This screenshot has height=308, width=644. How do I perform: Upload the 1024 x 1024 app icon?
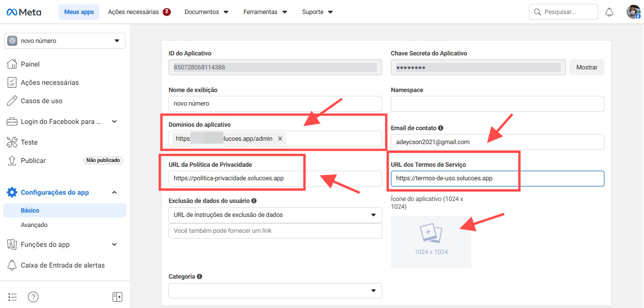pos(431,241)
